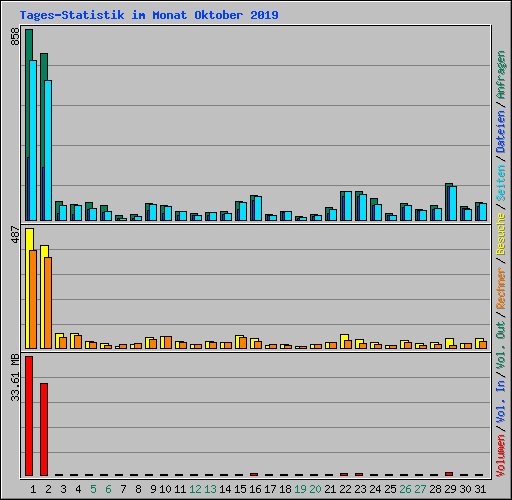Click the cyan Seiten bar for day 16

click(x=258, y=209)
